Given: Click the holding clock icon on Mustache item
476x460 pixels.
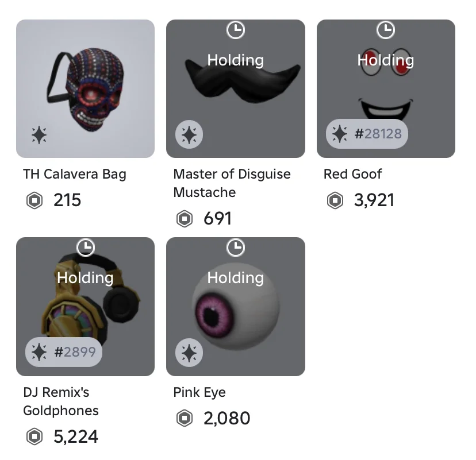Looking at the screenshot, I should click(236, 30).
